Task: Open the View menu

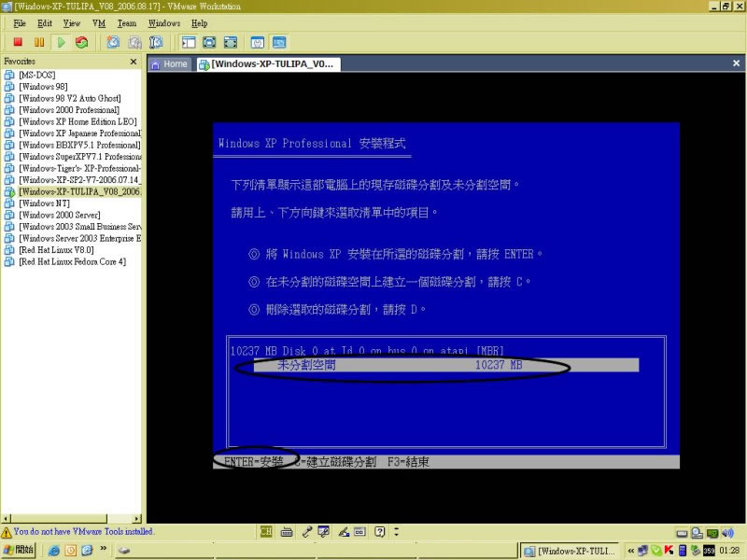Action: [x=72, y=23]
